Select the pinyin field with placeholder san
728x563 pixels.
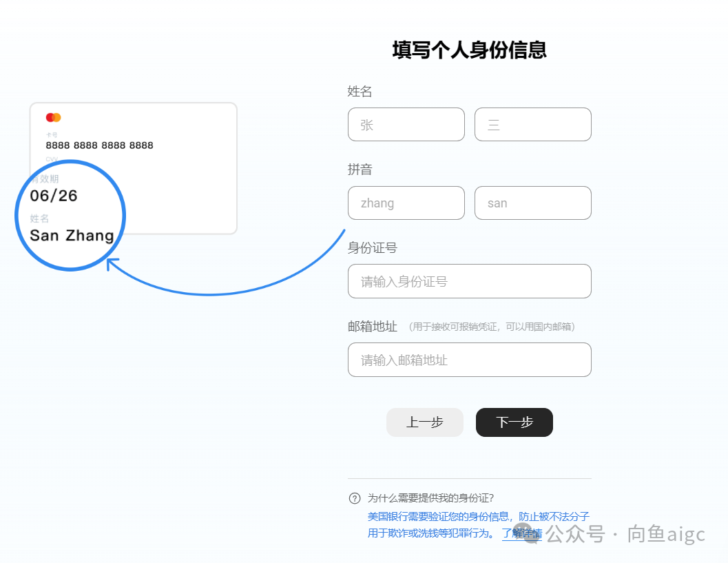[x=532, y=203]
